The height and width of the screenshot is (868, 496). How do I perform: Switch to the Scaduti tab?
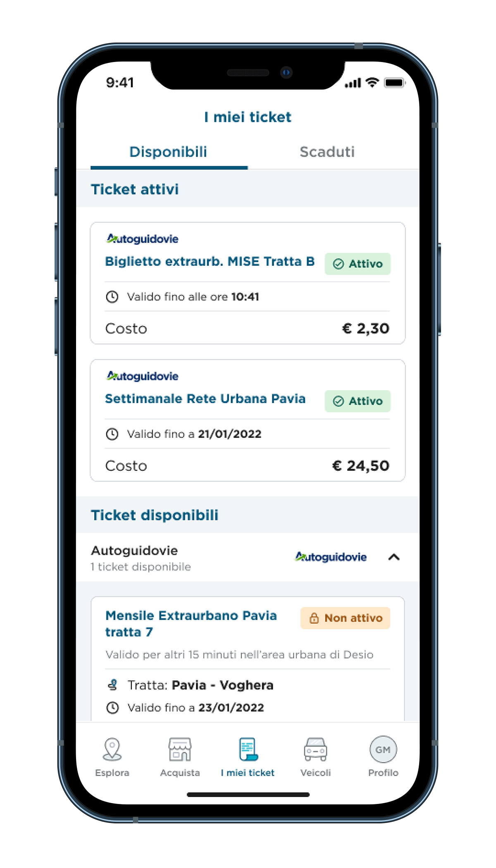click(x=327, y=152)
